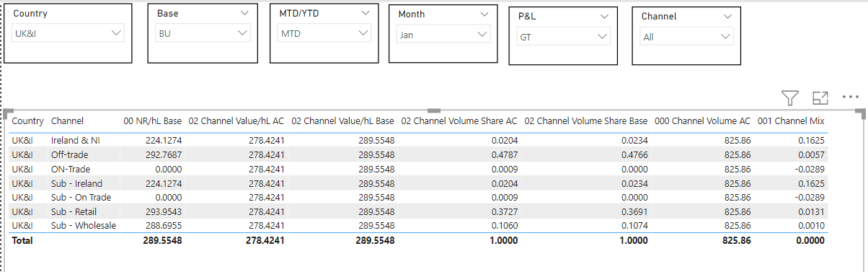Expand the P&L slicer header chevron
Image resolution: width=868 pixels, height=272 pixels.
[604, 17]
